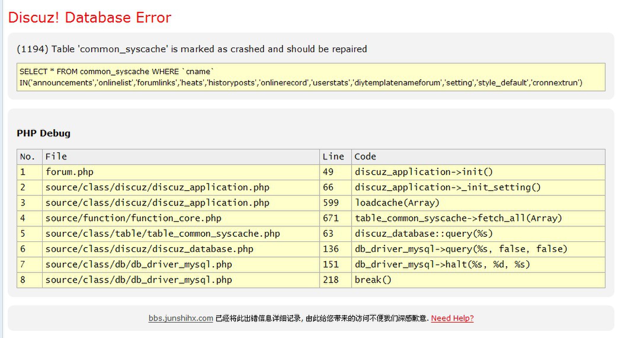644x338 pixels.
Task: Click the SELECT * FROM common_syscache query box
Action: [311, 77]
